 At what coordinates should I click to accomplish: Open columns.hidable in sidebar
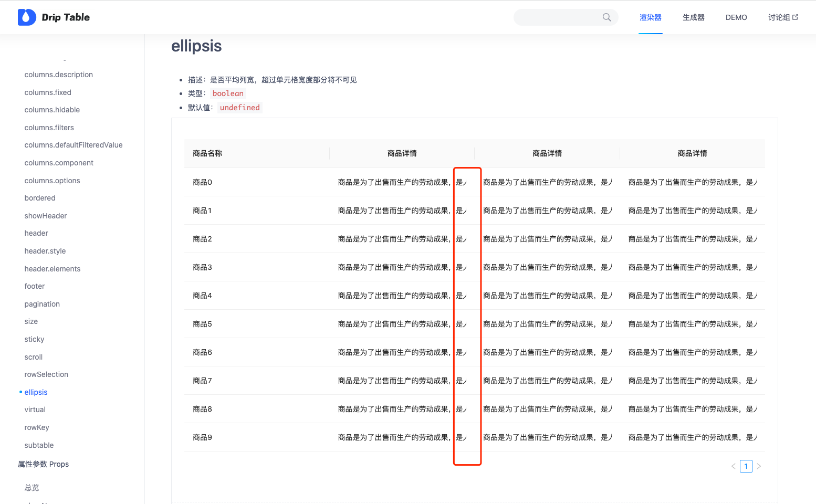click(x=52, y=110)
